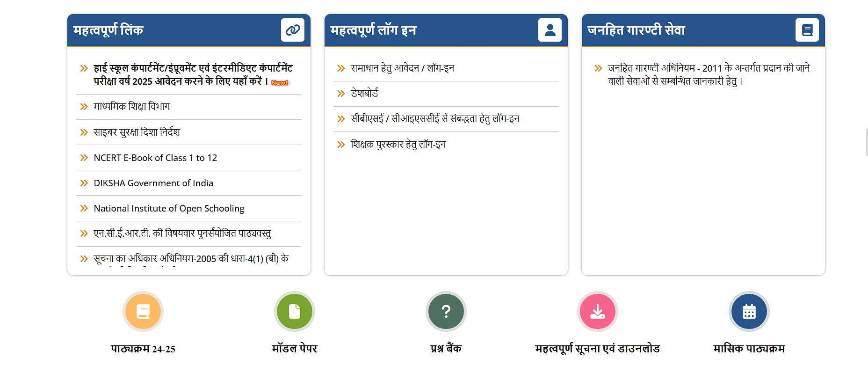The image size is (868, 380).
Task: Open DIKSHA Government of India link
Action: pyautogui.click(x=153, y=183)
